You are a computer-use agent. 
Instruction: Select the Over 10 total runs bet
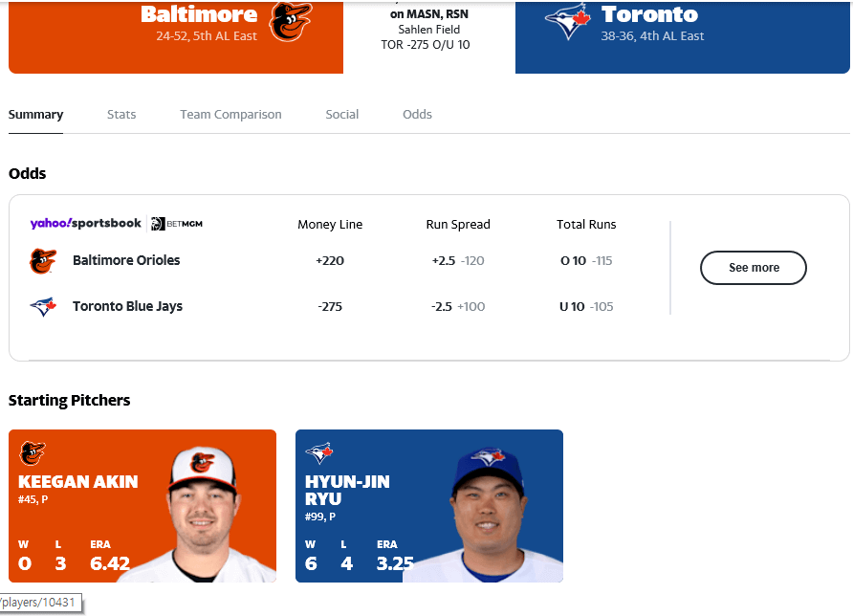pos(586,261)
